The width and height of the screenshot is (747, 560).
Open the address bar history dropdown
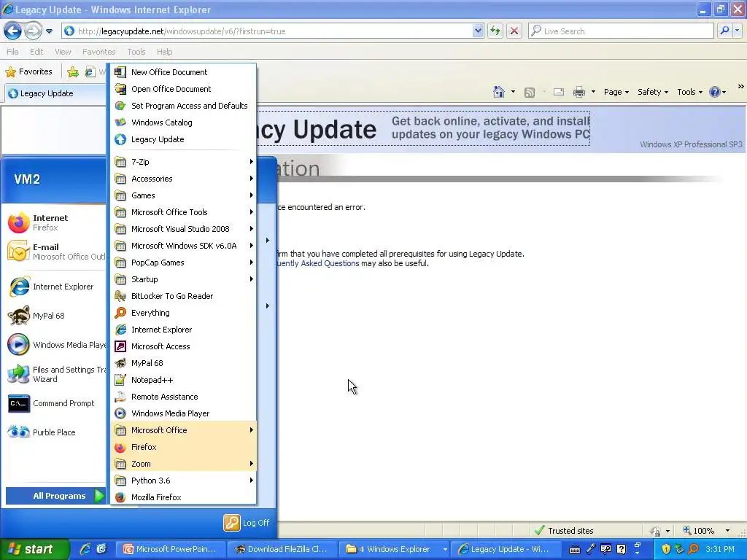(x=478, y=31)
